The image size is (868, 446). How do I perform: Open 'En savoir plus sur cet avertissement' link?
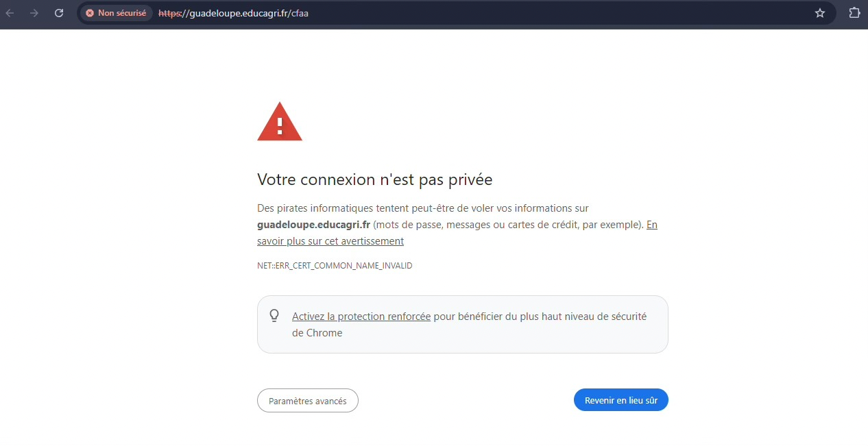click(457, 233)
